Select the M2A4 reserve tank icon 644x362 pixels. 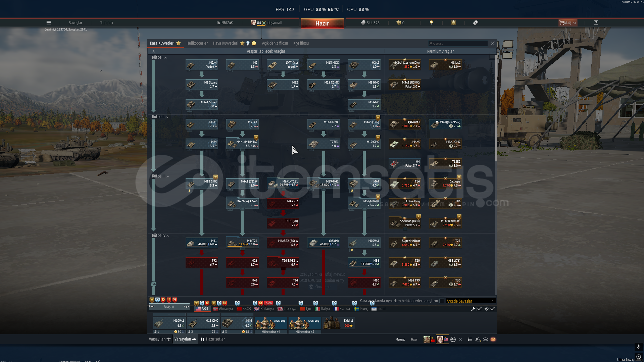point(202,65)
